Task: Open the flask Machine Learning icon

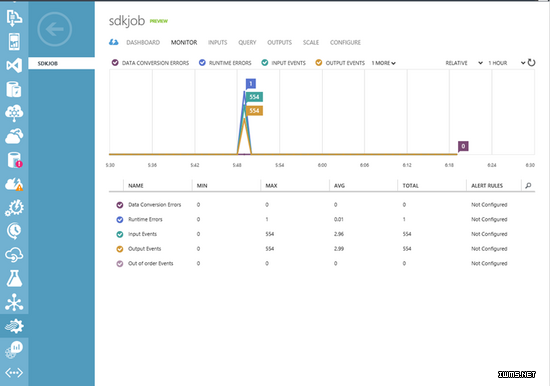Action: [x=14, y=278]
